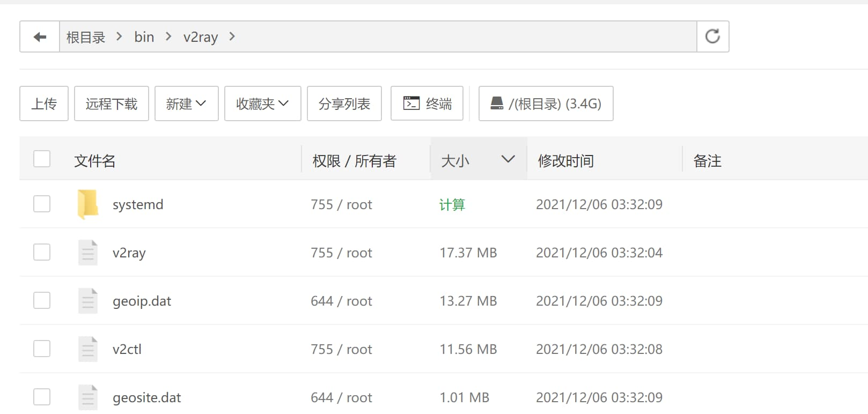Click the v2ray file icon

pos(88,253)
